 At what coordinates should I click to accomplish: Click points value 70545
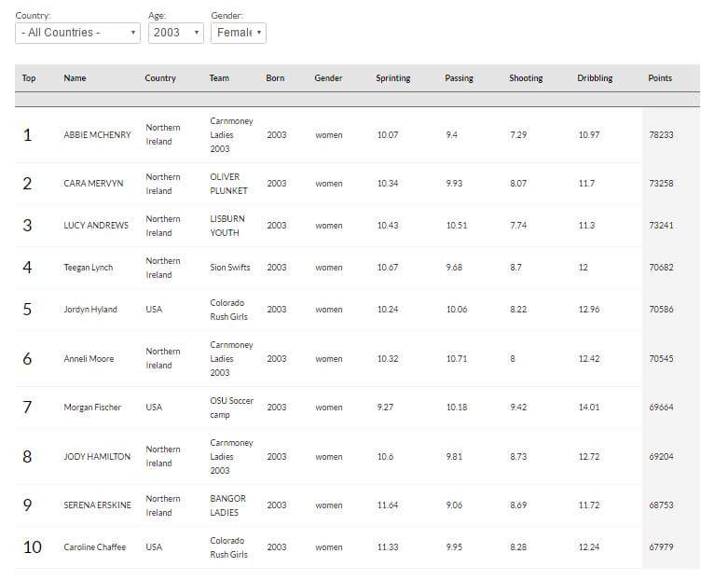(x=661, y=358)
